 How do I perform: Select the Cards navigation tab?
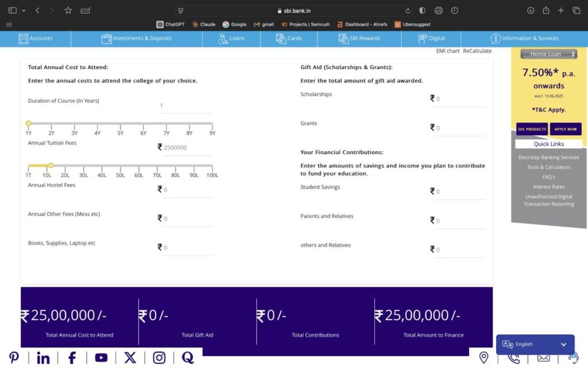(x=289, y=39)
